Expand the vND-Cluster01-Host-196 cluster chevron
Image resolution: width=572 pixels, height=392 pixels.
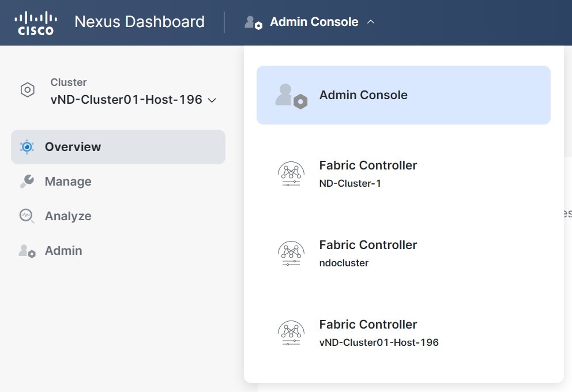212,100
